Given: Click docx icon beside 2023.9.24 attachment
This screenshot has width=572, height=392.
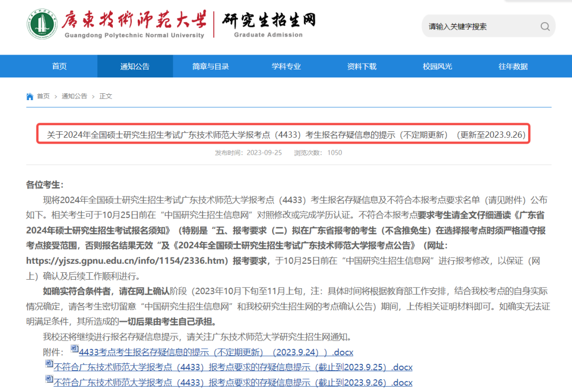Looking at the screenshot, I should point(75,349).
